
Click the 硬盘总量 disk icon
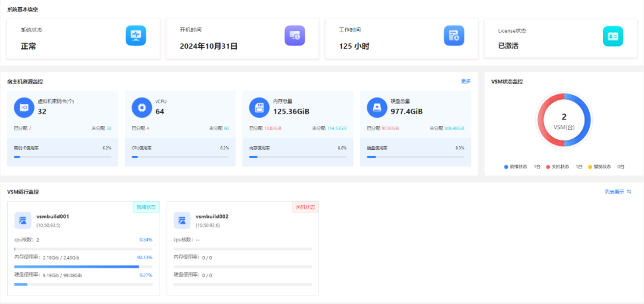coord(377,108)
